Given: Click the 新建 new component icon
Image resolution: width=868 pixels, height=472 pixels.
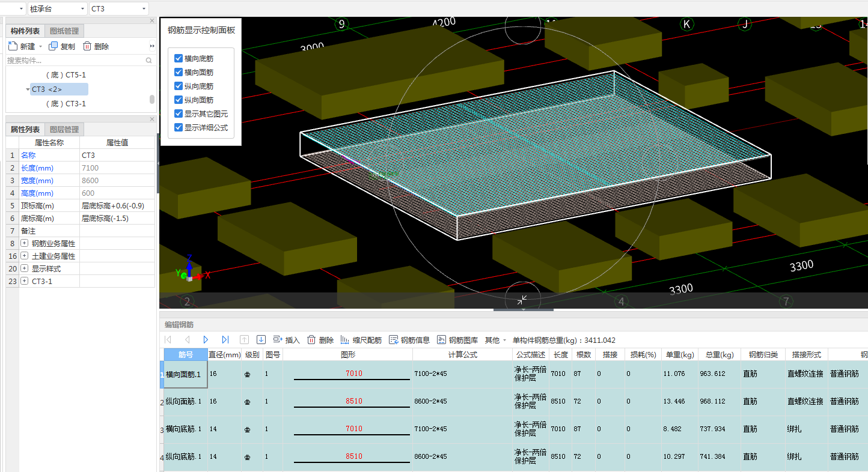Looking at the screenshot, I should 13,46.
